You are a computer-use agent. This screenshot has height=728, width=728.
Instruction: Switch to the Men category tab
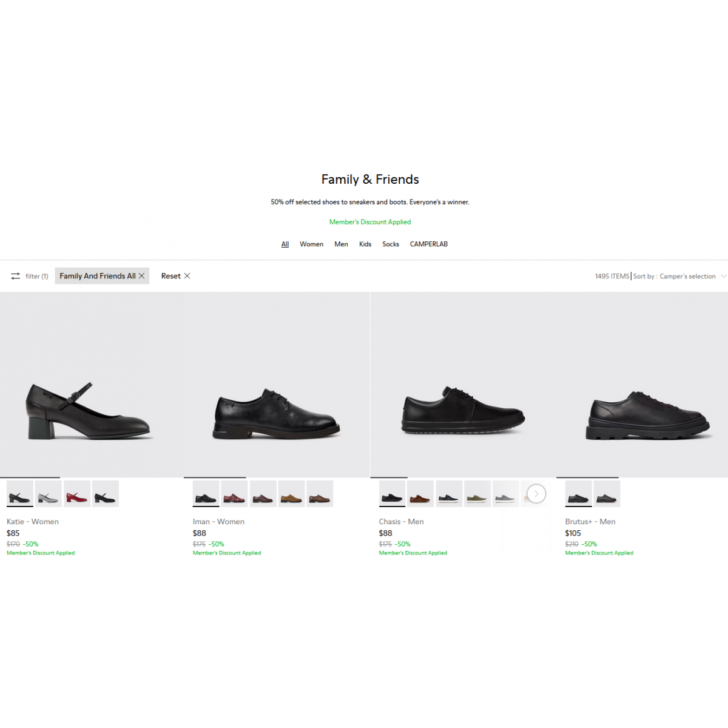[x=341, y=244]
